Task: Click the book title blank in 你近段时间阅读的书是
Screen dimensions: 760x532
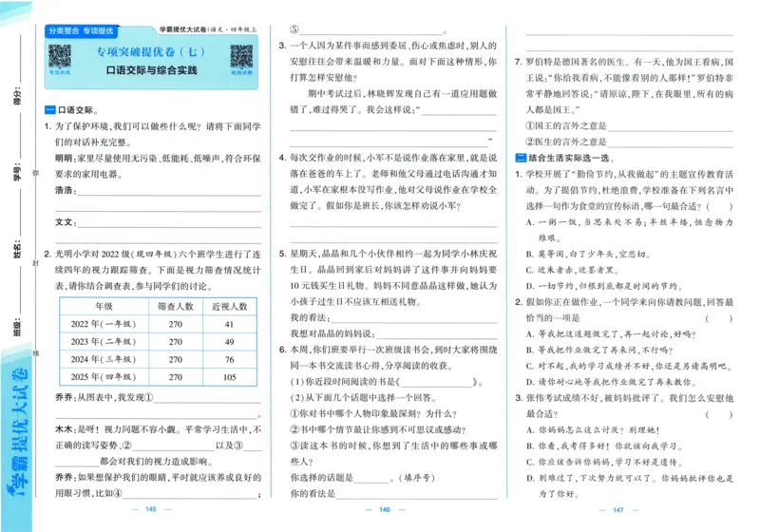Action: 436,382
